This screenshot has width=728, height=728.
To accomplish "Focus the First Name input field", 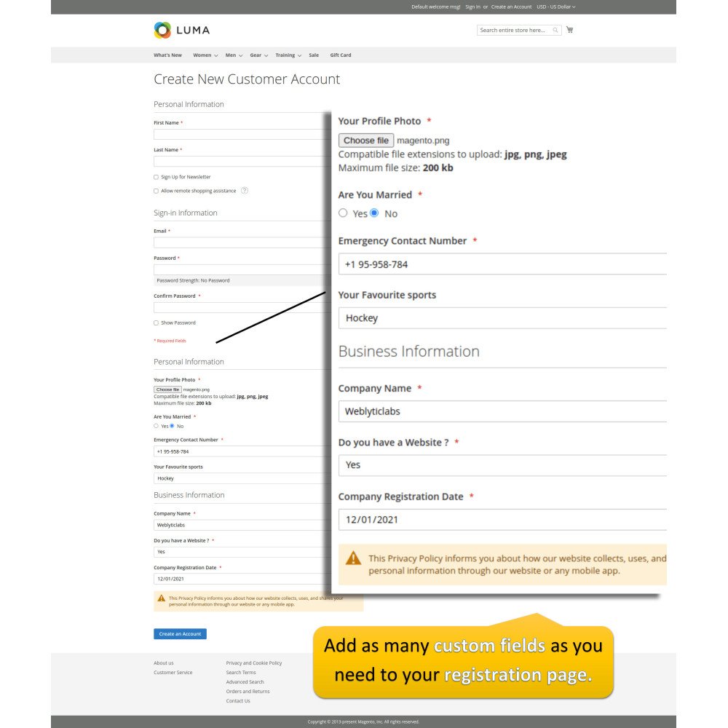I will coord(242,135).
